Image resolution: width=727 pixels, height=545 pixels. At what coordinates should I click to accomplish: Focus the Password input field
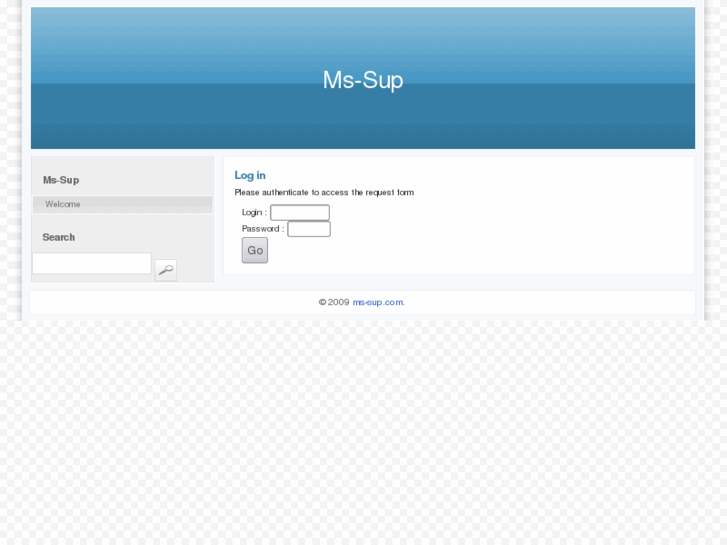pos(309,229)
